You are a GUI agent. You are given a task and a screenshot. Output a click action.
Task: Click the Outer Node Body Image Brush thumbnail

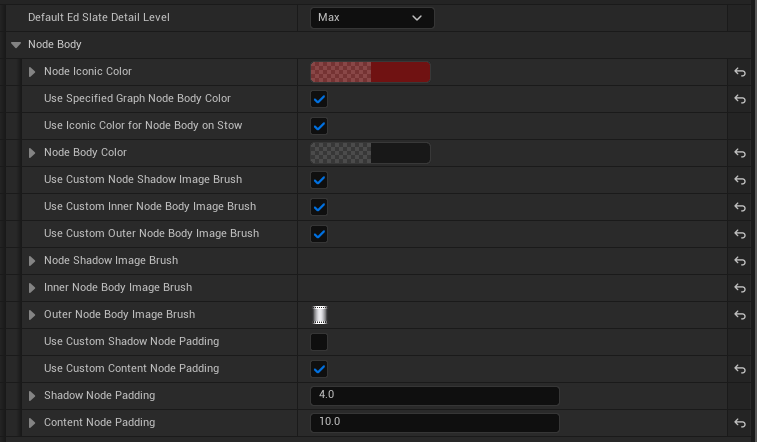click(320, 315)
